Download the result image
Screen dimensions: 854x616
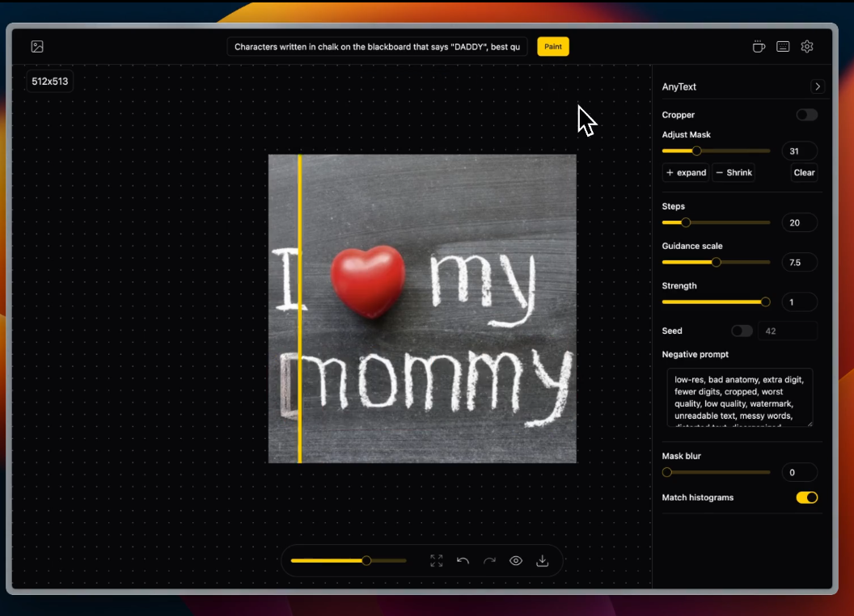point(543,560)
